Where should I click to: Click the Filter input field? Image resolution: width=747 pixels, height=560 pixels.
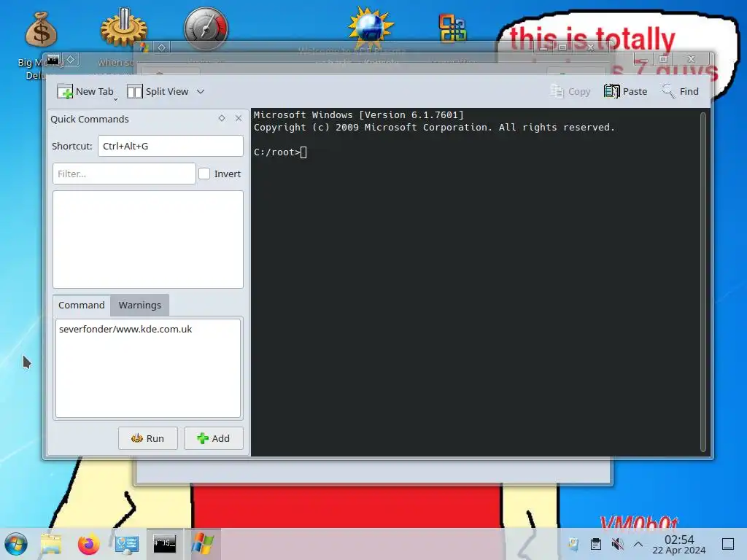124,174
